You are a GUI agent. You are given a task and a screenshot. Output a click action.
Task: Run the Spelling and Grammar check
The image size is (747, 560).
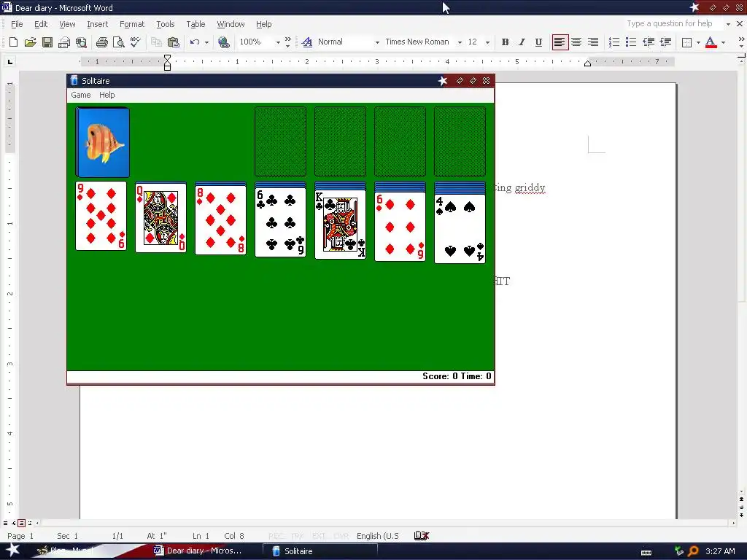click(x=136, y=42)
